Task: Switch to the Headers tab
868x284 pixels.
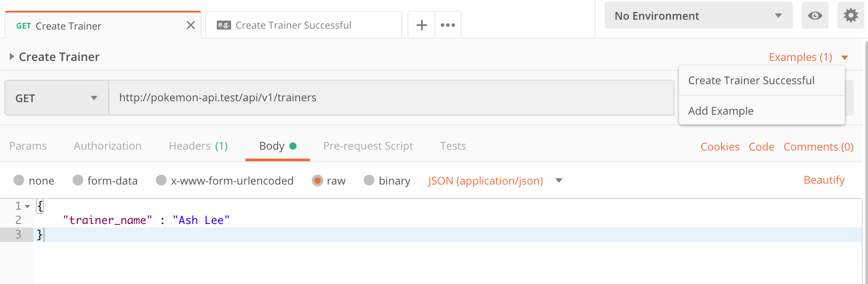Action: coord(198,146)
